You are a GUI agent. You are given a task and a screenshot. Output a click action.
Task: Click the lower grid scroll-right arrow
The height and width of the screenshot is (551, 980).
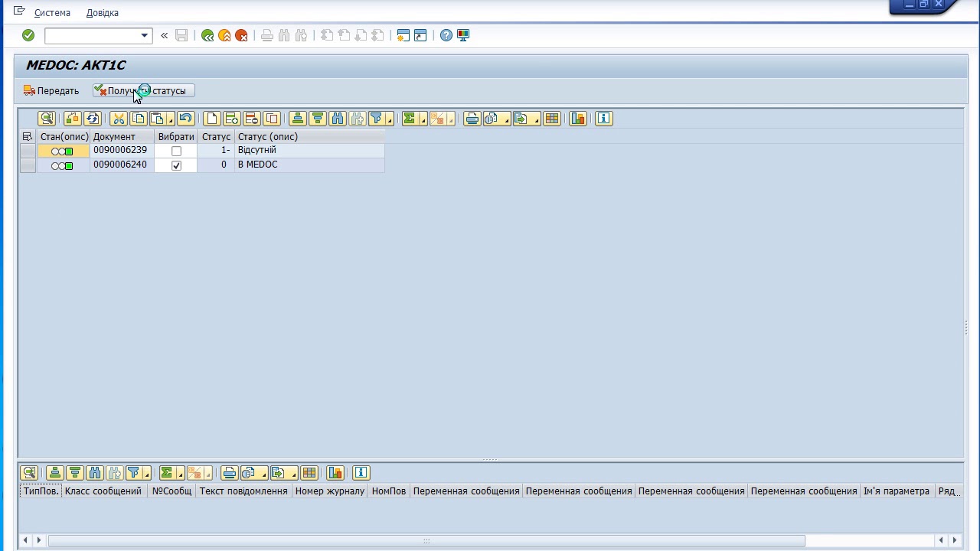[x=956, y=540]
